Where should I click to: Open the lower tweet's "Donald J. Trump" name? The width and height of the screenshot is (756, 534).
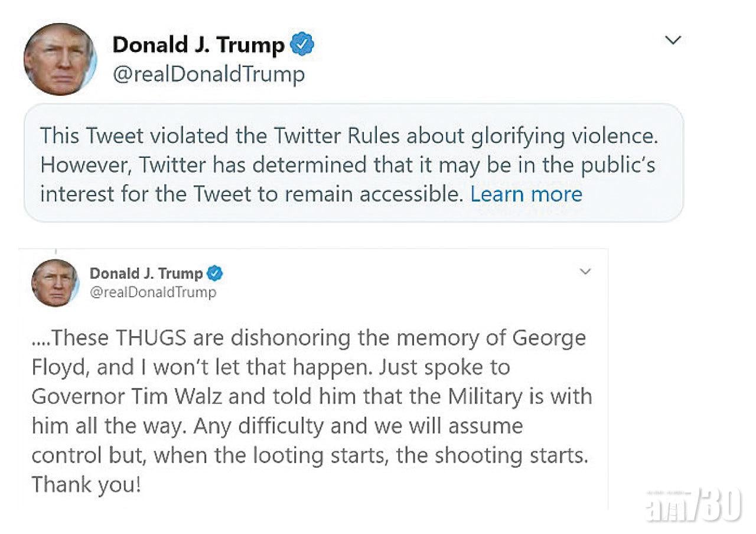[x=146, y=273]
